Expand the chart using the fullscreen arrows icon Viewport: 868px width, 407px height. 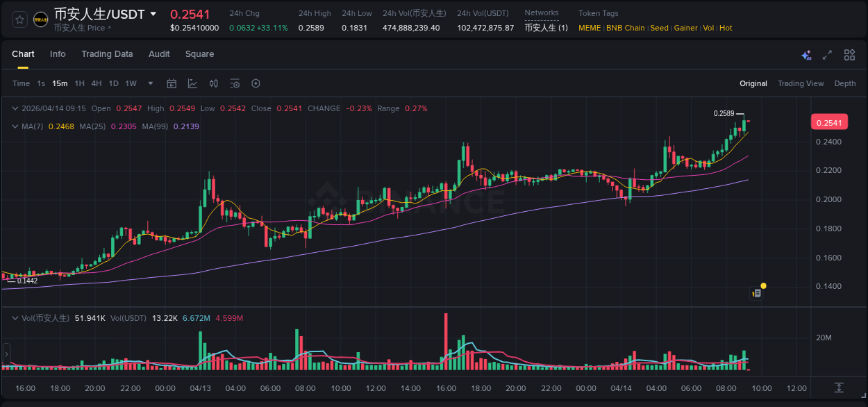(x=827, y=54)
